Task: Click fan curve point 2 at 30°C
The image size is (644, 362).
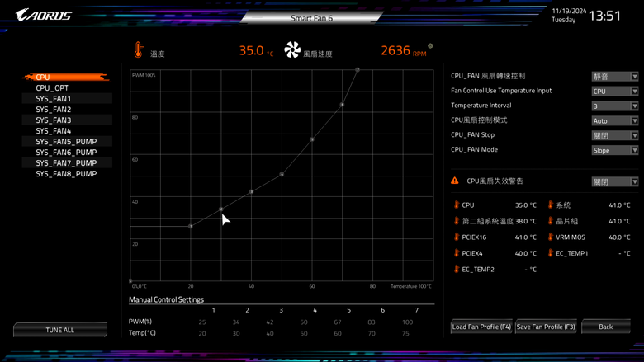Action: [221, 209]
